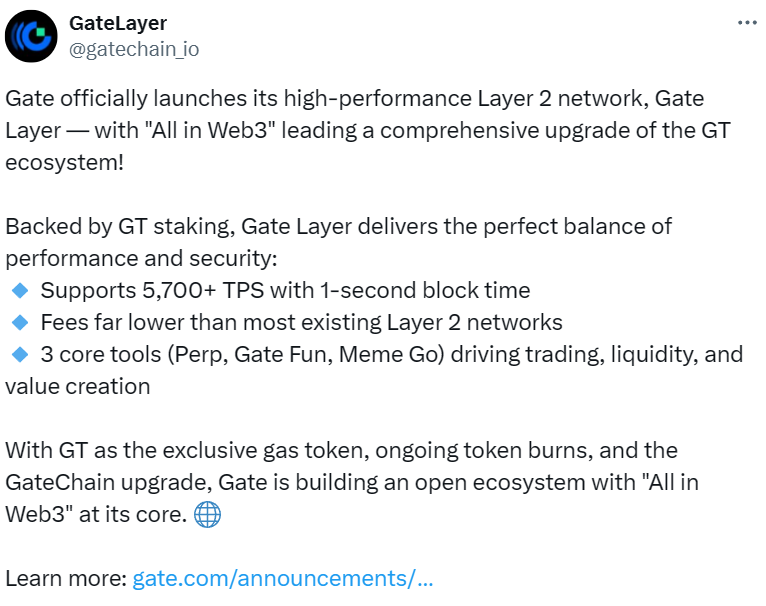
Task: Open the gate.com/announcements link
Action: (283, 578)
